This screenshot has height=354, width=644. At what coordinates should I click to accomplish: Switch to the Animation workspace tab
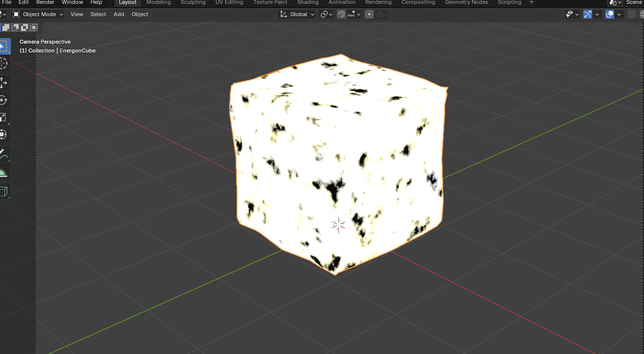(342, 2)
